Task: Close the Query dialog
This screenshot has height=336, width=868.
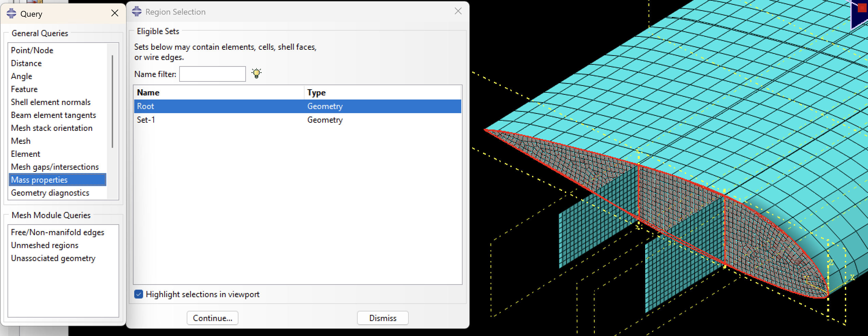Action: [115, 13]
